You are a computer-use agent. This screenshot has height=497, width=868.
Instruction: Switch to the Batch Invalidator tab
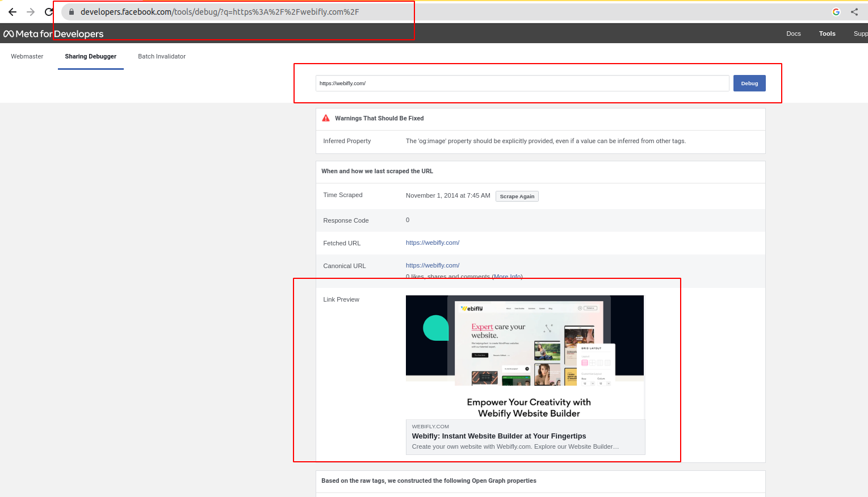click(x=162, y=56)
